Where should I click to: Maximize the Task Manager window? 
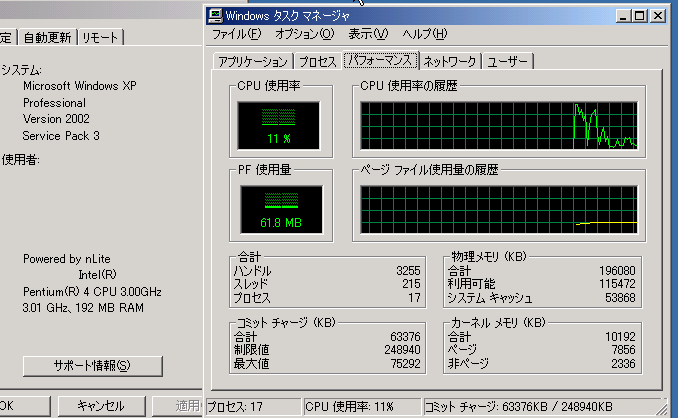(640, 16)
